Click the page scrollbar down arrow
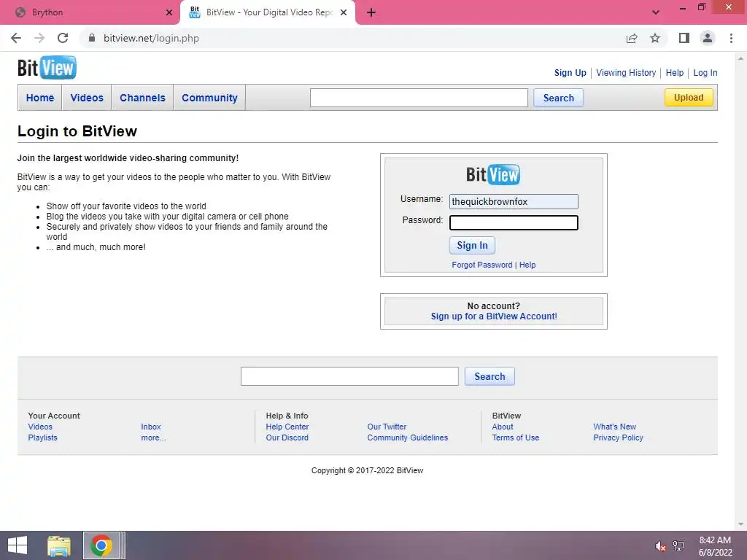 coord(740,525)
